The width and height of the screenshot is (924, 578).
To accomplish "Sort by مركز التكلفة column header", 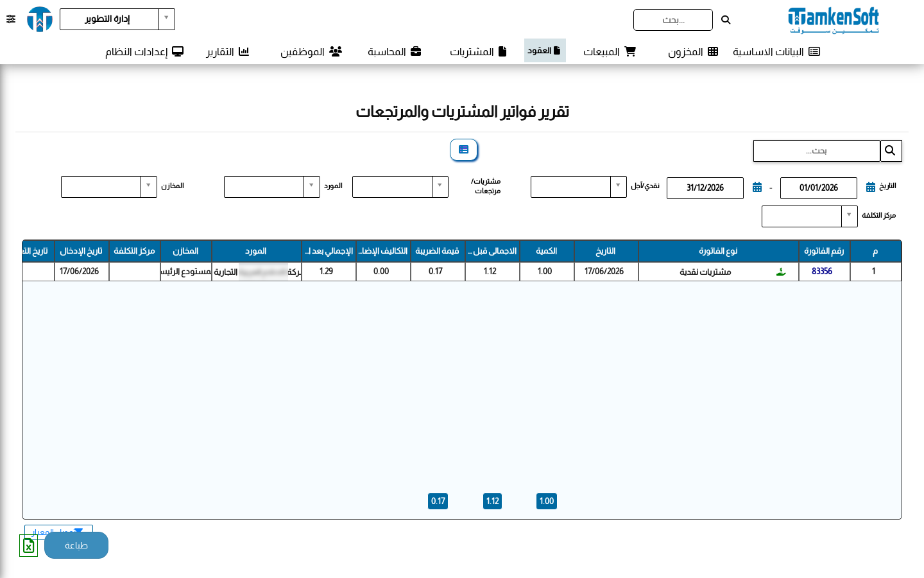I will click(135, 251).
